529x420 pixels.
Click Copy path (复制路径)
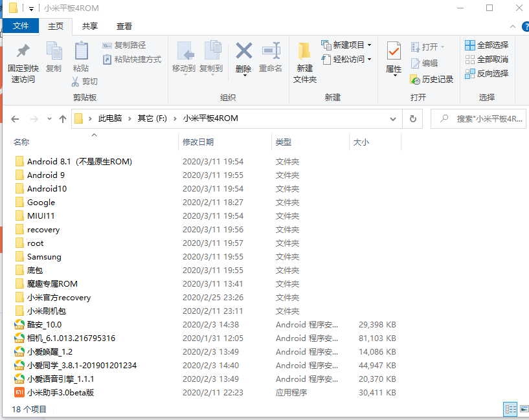click(124, 45)
